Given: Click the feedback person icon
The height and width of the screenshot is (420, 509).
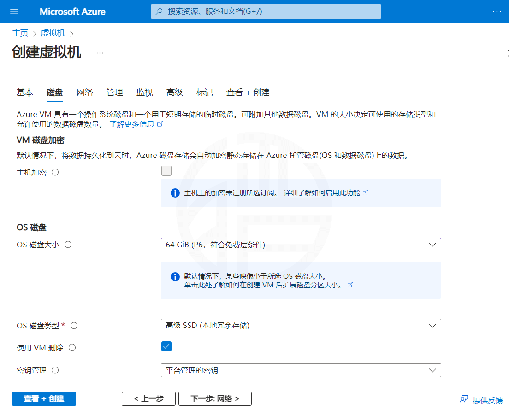Looking at the screenshot, I should [x=463, y=400].
